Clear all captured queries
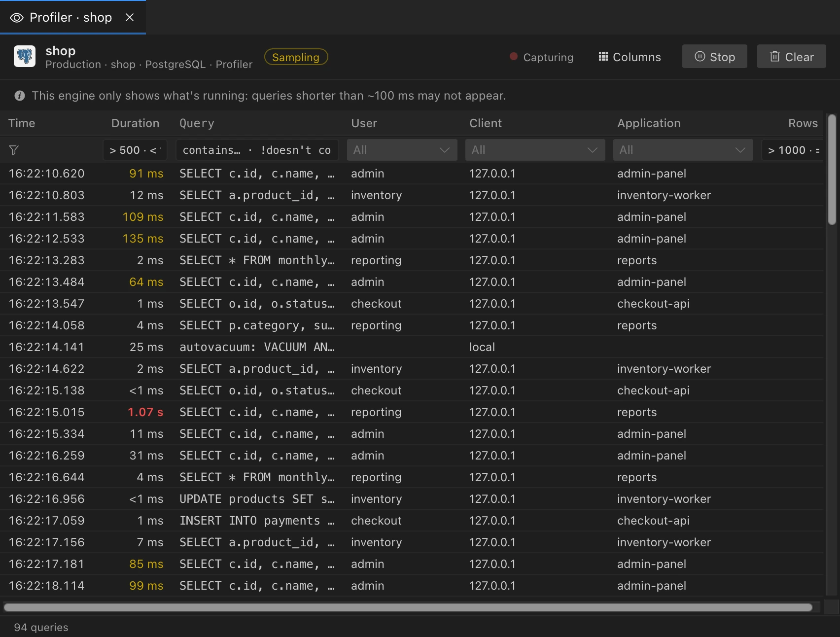Viewport: 840px width, 637px height. point(791,57)
